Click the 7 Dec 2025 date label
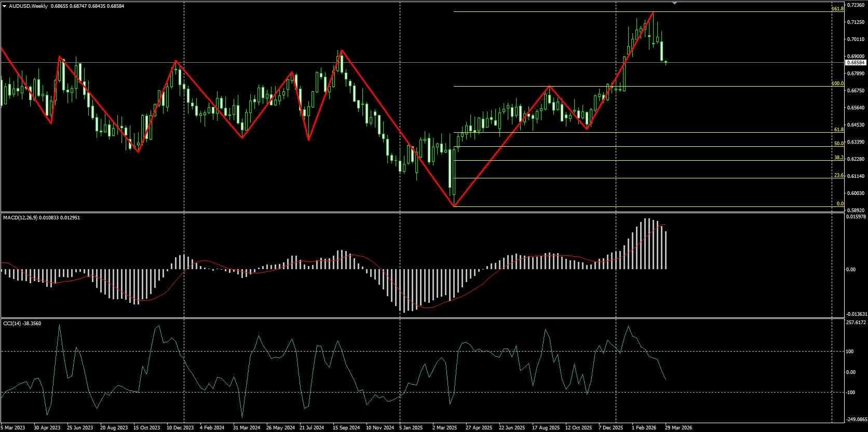The height and width of the screenshot is (432, 868). point(611,428)
